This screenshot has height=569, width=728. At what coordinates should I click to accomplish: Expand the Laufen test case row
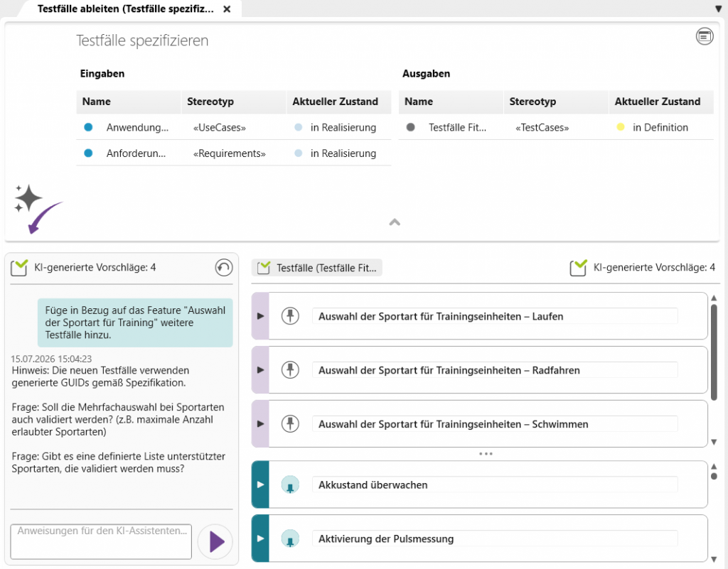pos(260,316)
